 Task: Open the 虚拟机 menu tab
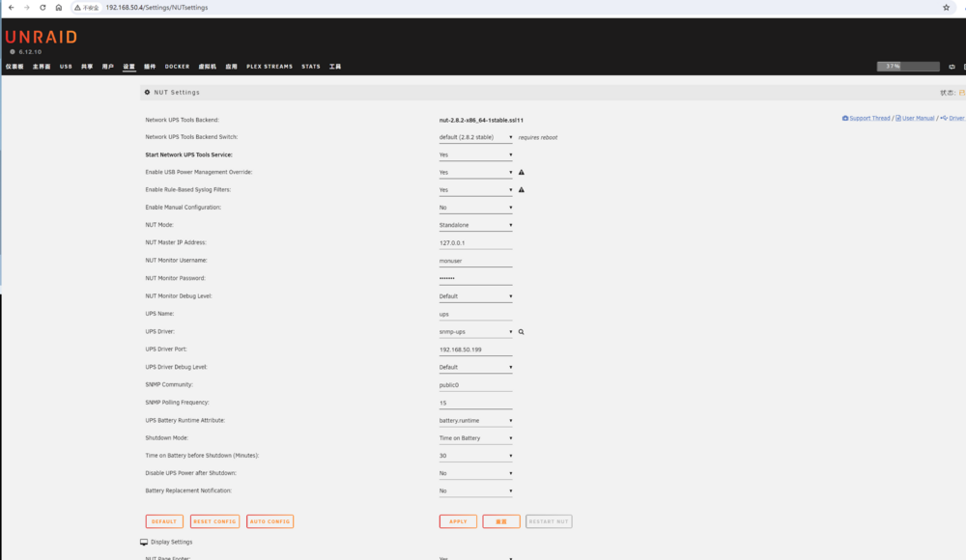coord(207,67)
